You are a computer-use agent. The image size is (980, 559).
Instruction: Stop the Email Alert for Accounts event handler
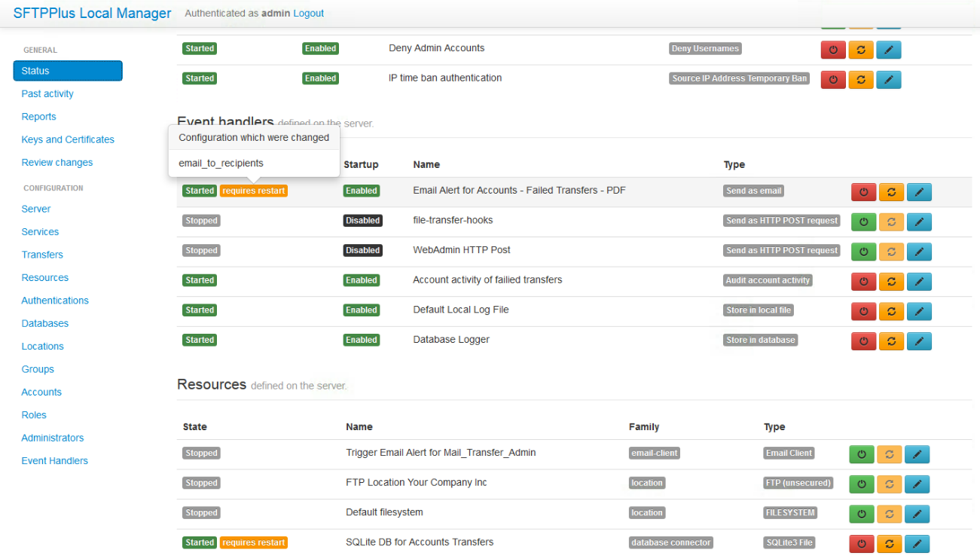pos(863,192)
